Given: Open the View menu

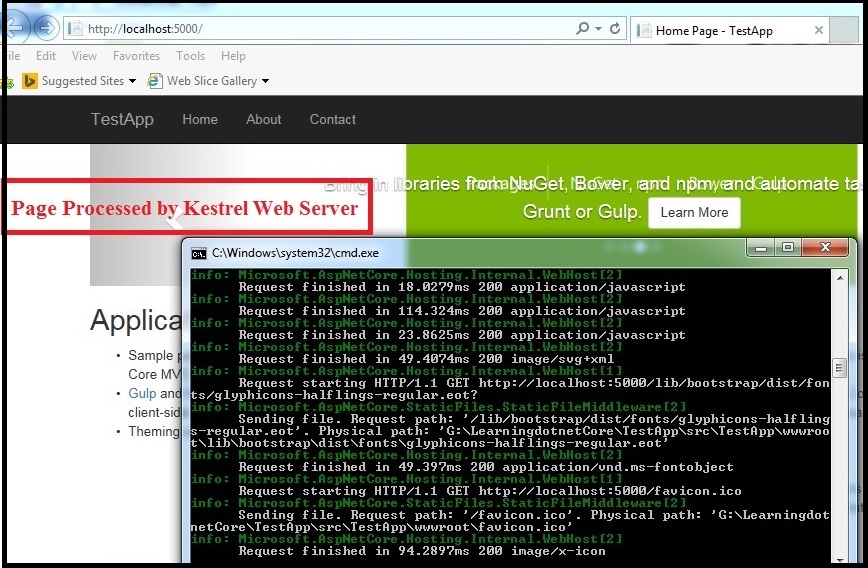Looking at the screenshot, I should [84, 56].
